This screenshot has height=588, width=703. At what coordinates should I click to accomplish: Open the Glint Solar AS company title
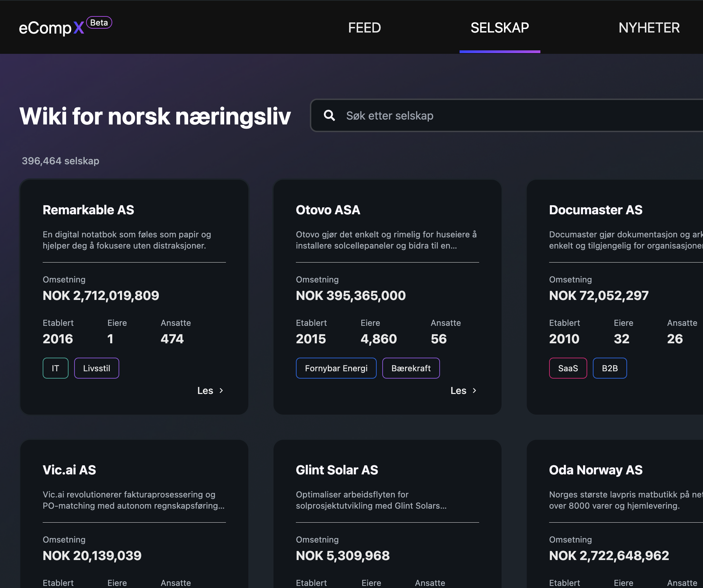pos(337,470)
